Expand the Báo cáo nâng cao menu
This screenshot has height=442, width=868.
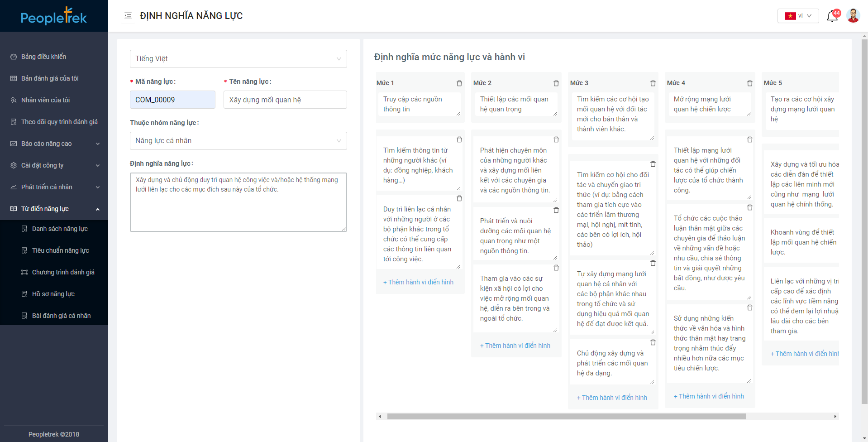pyautogui.click(x=54, y=144)
